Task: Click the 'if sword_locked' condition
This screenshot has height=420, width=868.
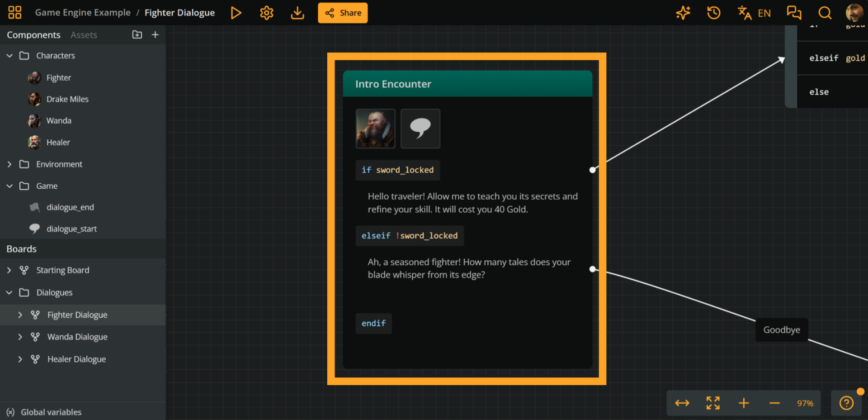Action: (397, 170)
